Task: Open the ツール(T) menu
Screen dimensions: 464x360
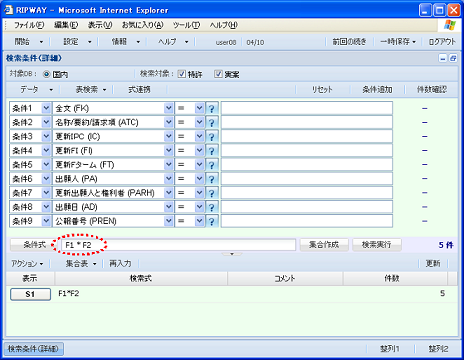Action: pyautogui.click(x=186, y=25)
